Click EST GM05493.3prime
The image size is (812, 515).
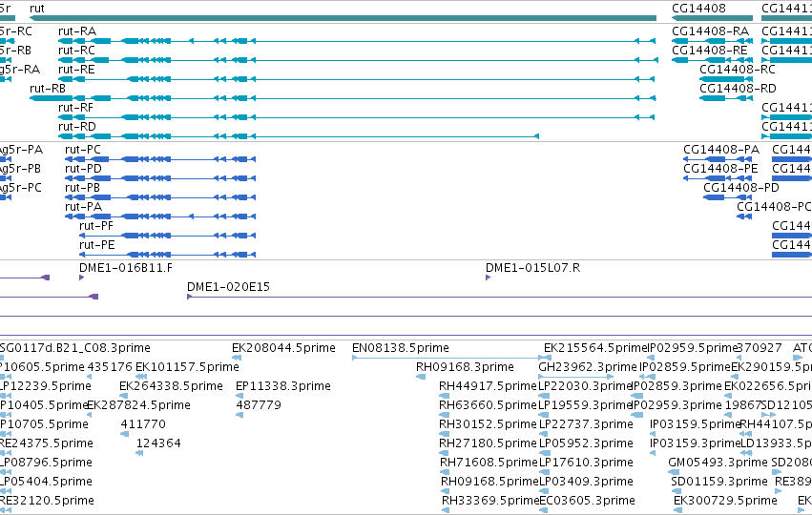pyautogui.click(x=718, y=463)
